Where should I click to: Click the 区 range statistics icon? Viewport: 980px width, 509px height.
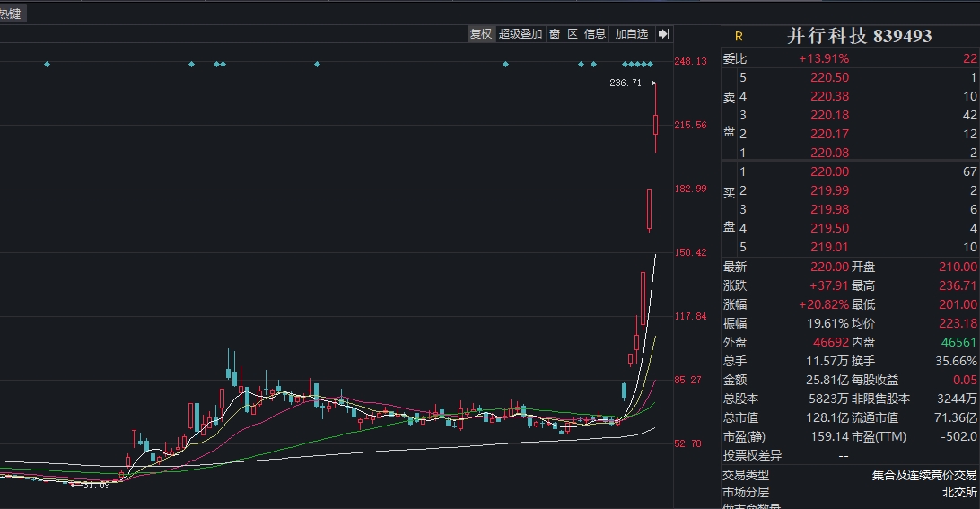tap(573, 34)
